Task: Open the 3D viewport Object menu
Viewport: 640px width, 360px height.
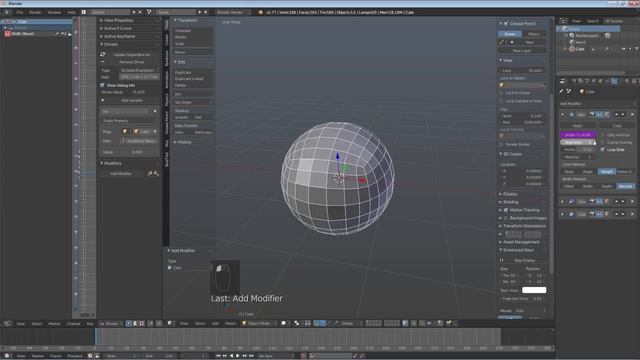Action: pyautogui.click(x=230, y=323)
